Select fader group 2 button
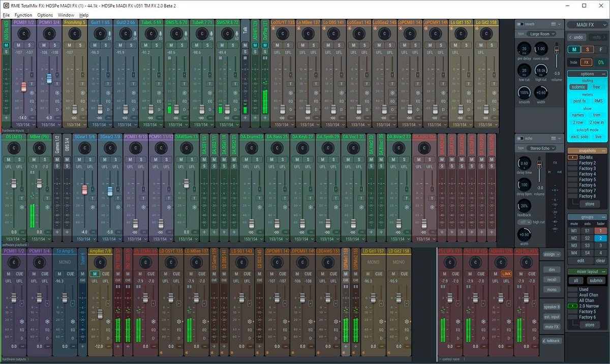Screen dimensions: 610x364 click(601, 238)
